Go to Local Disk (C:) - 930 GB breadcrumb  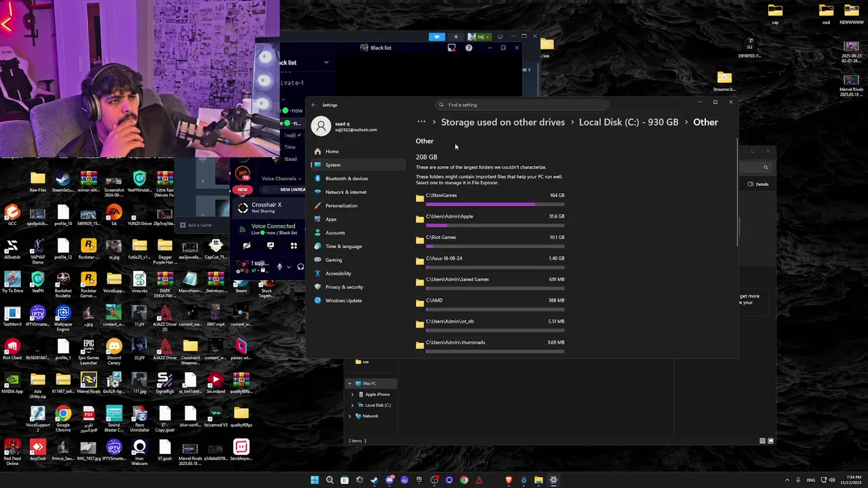click(x=629, y=122)
